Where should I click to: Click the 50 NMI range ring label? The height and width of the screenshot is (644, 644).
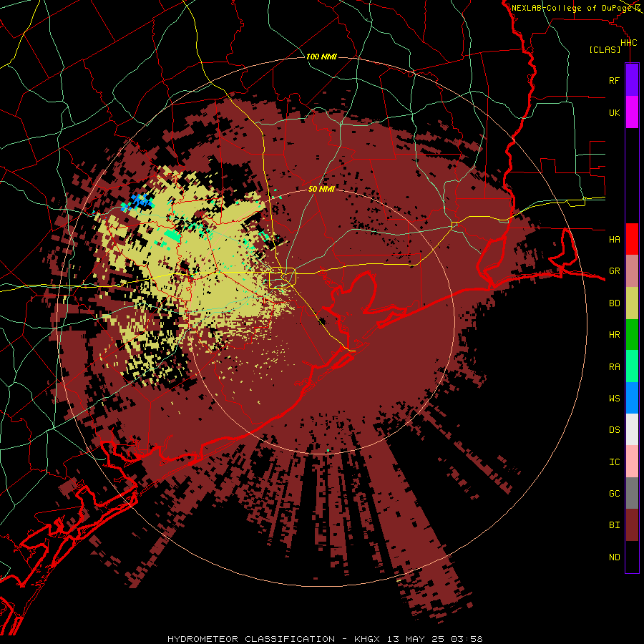(x=321, y=189)
